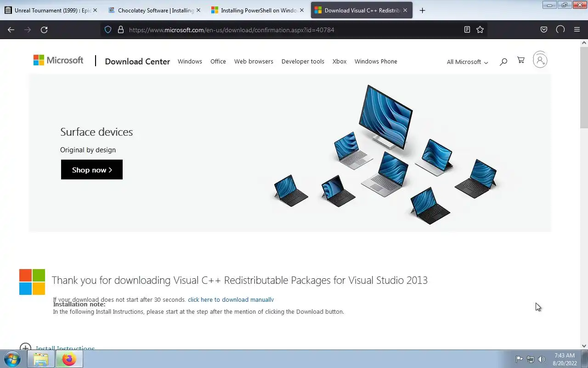Reload the current page
Viewport: 588px width, 368px height.
coord(44,29)
